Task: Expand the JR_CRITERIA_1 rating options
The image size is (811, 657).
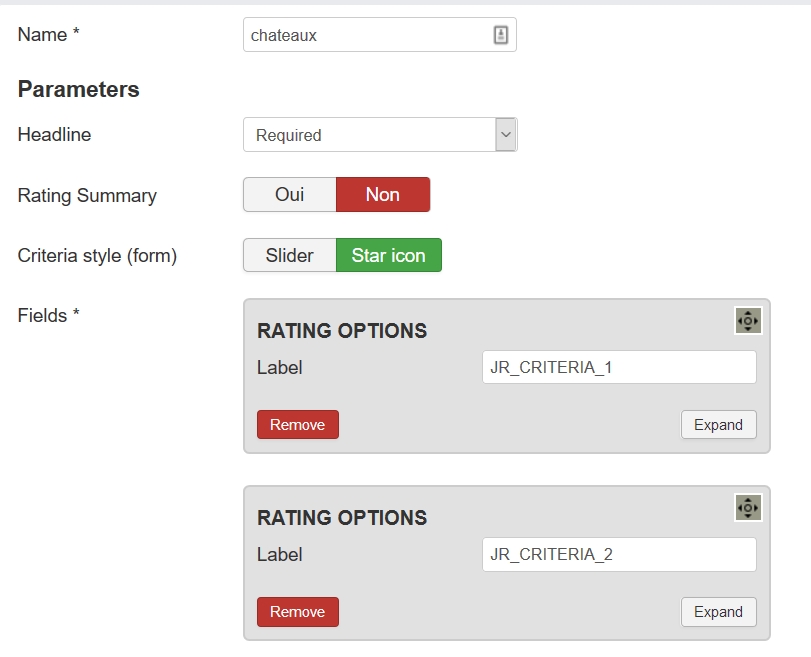Action: point(718,425)
